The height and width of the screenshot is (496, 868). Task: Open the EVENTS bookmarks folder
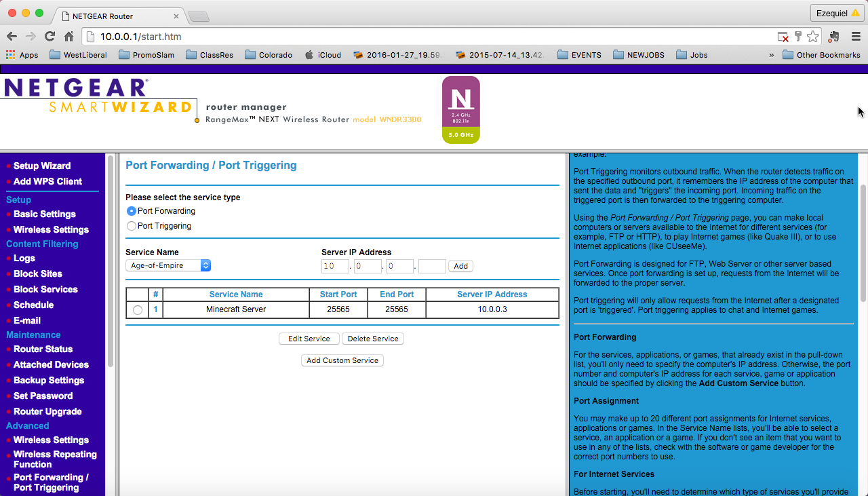pos(579,55)
